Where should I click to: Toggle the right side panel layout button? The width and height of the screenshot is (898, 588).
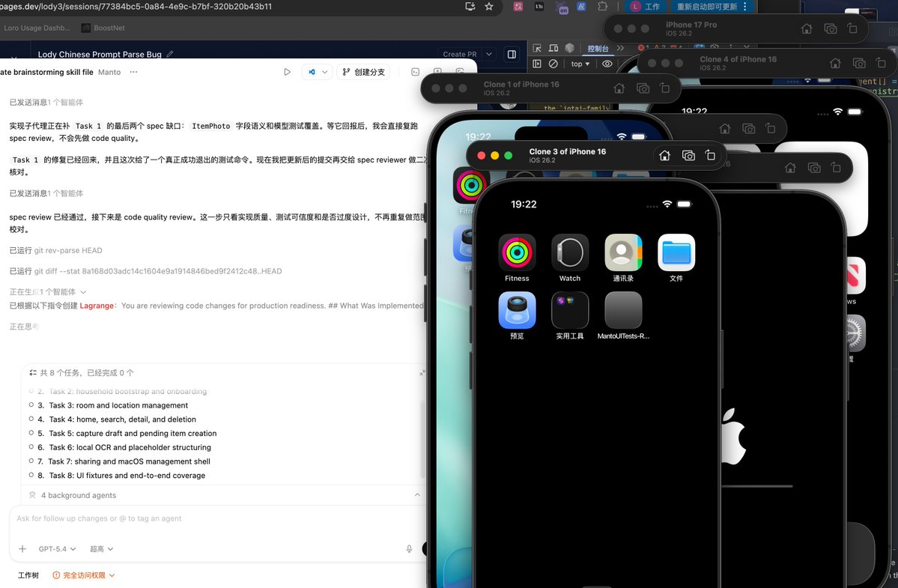pos(512,54)
